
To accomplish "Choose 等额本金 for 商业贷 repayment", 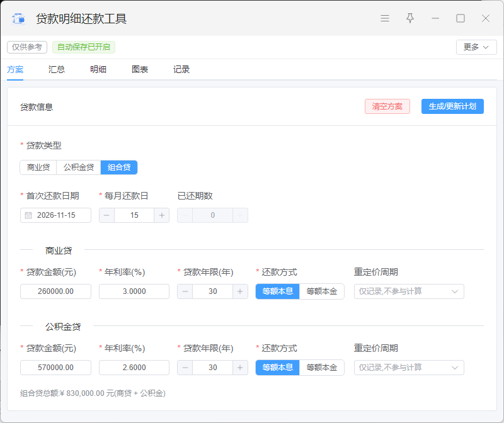I will click(322, 291).
